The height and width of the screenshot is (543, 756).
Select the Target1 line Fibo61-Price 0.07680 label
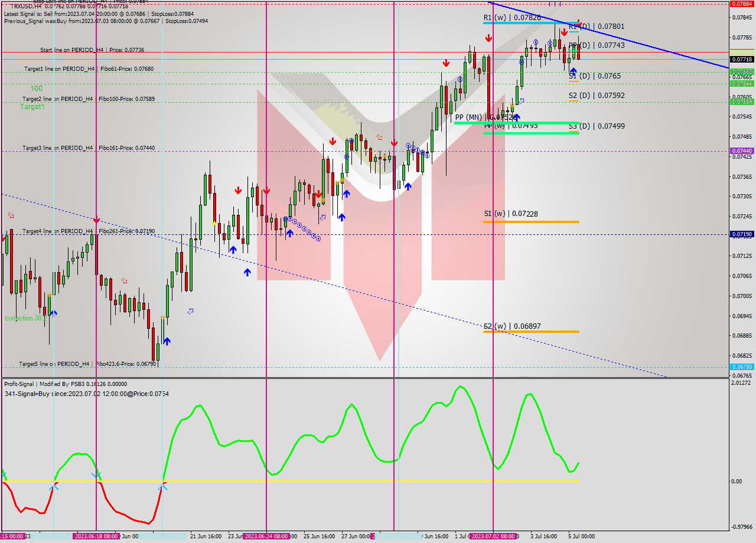coord(89,69)
